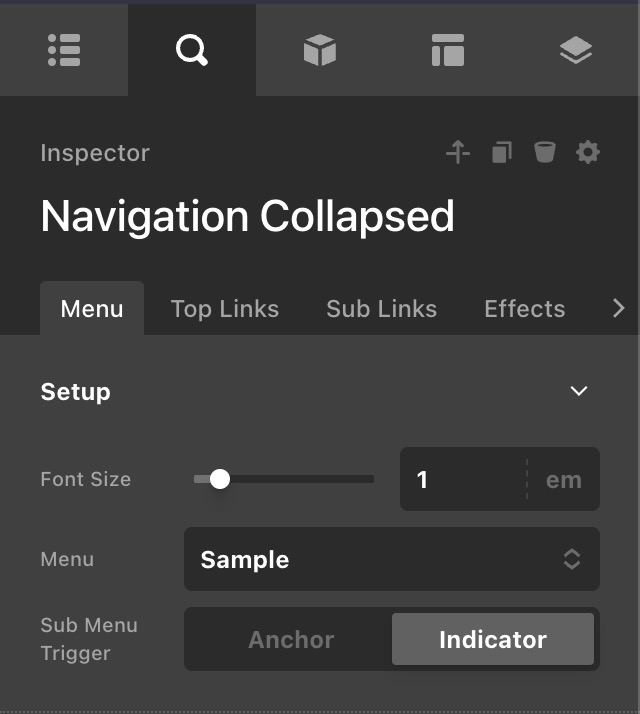This screenshot has height=714, width=640.
Task: Click the go-to-parent element icon
Action: pos(458,152)
